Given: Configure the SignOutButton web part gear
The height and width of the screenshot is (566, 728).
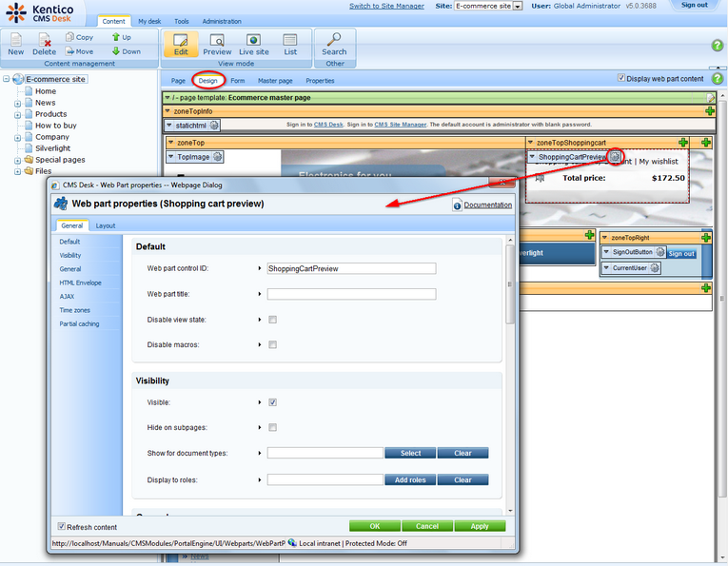Looking at the screenshot, I should point(660,252).
